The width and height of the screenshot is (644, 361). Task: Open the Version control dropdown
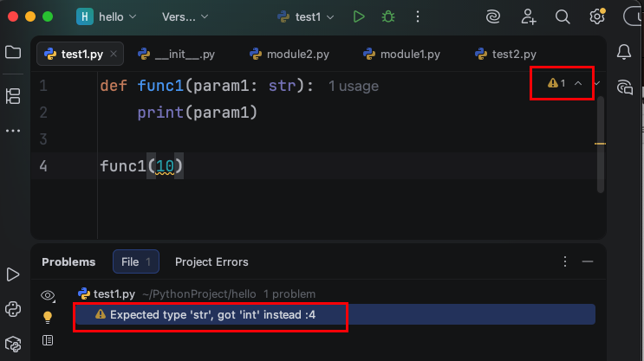(185, 16)
